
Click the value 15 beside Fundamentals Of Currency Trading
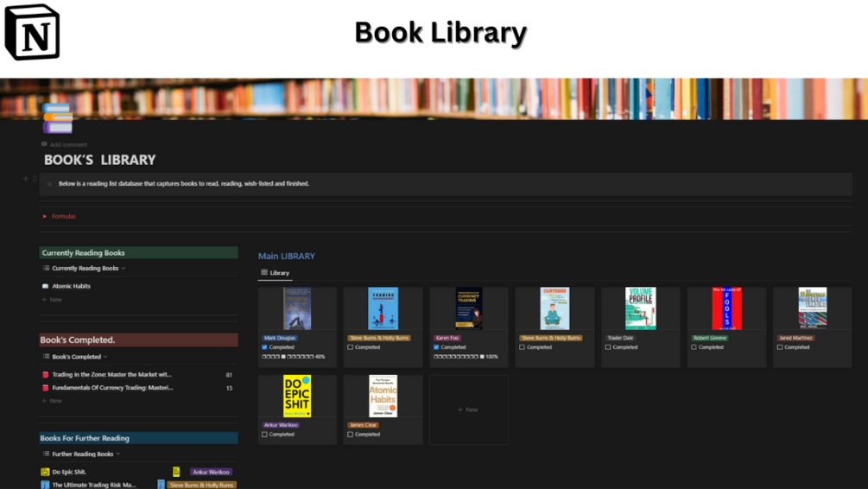tap(229, 388)
